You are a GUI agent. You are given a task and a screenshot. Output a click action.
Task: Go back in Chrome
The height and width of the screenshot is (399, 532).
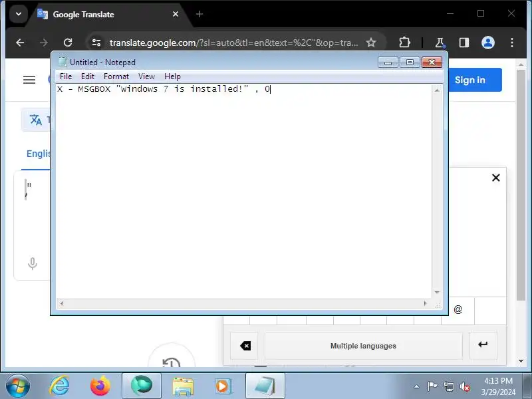click(20, 43)
